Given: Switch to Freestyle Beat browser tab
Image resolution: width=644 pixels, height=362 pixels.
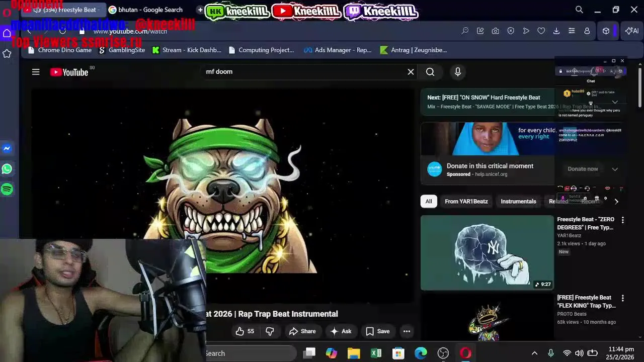Looking at the screenshot, I should point(63,10).
